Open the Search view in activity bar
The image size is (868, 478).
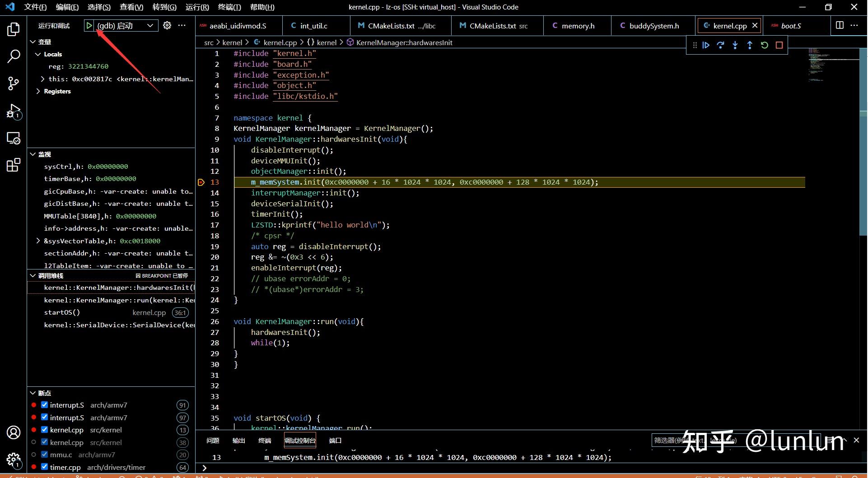click(14, 56)
